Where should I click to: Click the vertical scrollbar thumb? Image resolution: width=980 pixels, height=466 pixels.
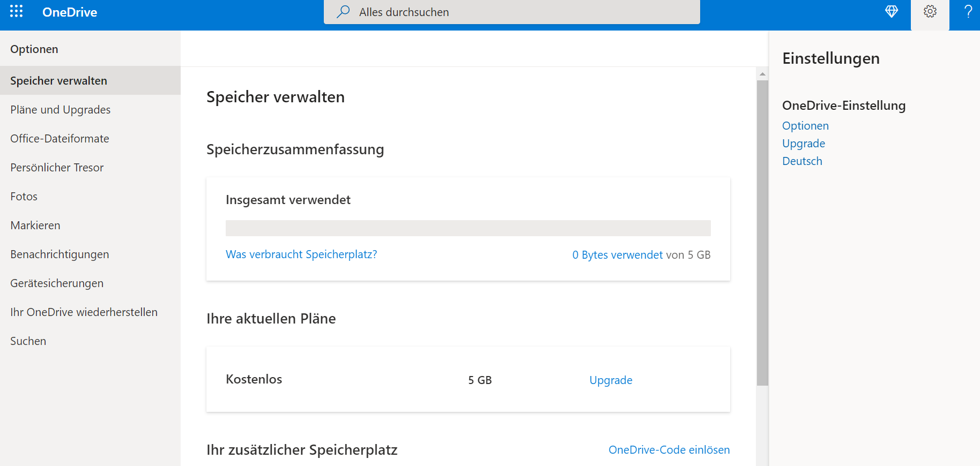[x=762, y=233]
